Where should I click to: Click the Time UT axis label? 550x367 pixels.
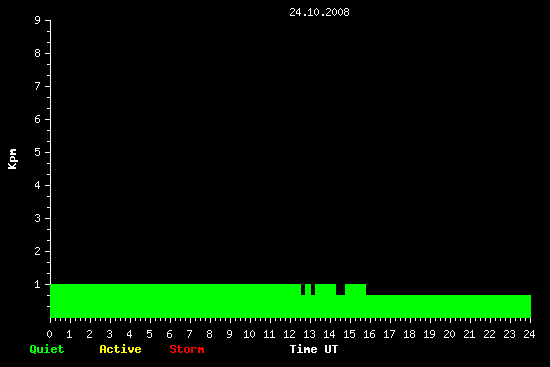point(314,349)
